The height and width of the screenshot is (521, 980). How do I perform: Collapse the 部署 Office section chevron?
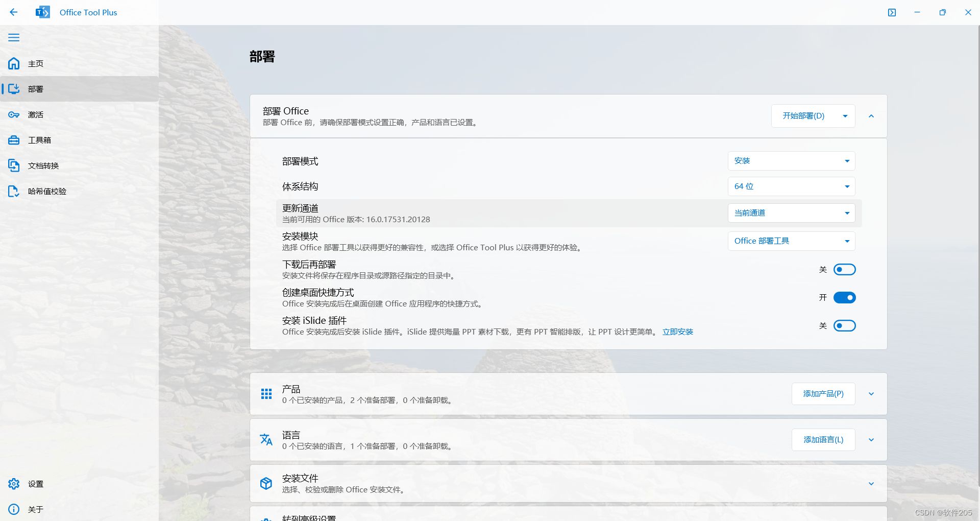(x=871, y=116)
